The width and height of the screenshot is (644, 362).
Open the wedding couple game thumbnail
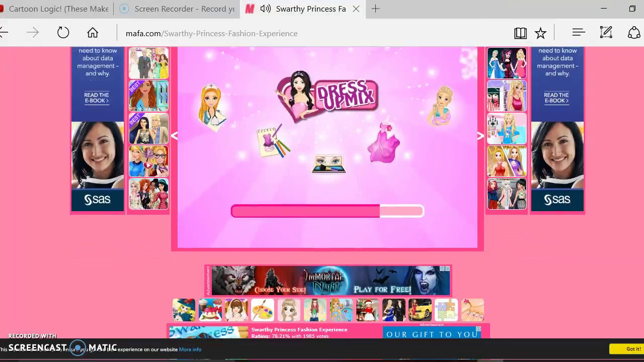[x=148, y=63]
